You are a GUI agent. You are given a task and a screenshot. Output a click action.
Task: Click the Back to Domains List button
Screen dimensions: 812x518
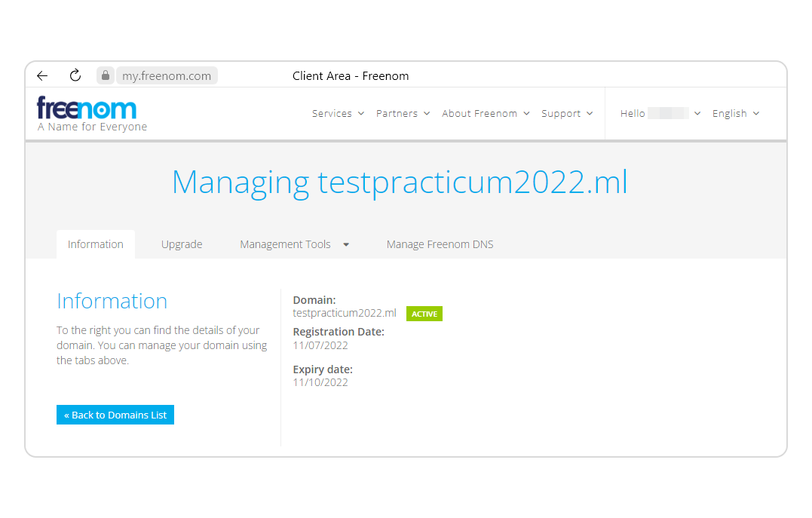(115, 415)
